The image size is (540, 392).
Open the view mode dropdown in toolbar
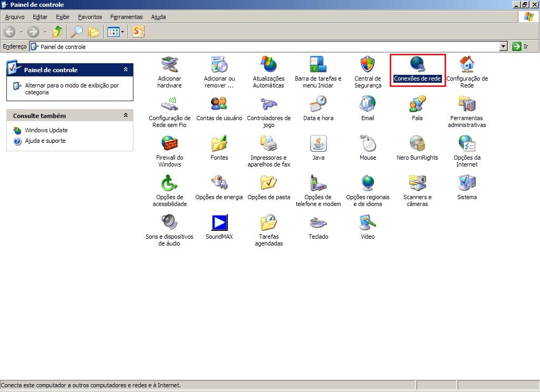click(x=123, y=32)
